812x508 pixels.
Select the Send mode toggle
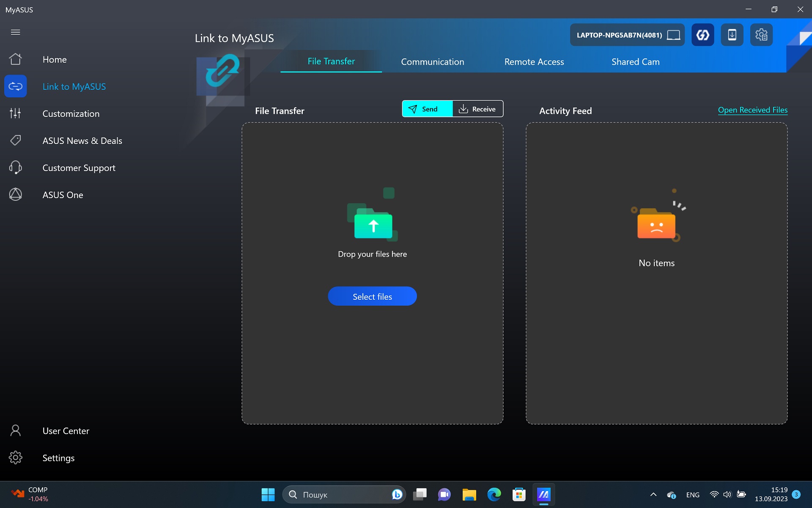tap(427, 109)
